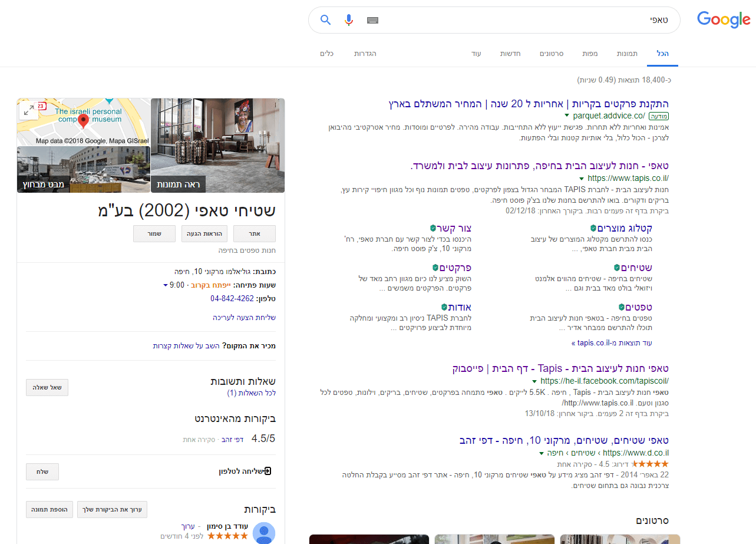Activate voice search microphone icon
Image resolution: width=756 pixels, height=544 pixels.
click(x=349, y=20)
